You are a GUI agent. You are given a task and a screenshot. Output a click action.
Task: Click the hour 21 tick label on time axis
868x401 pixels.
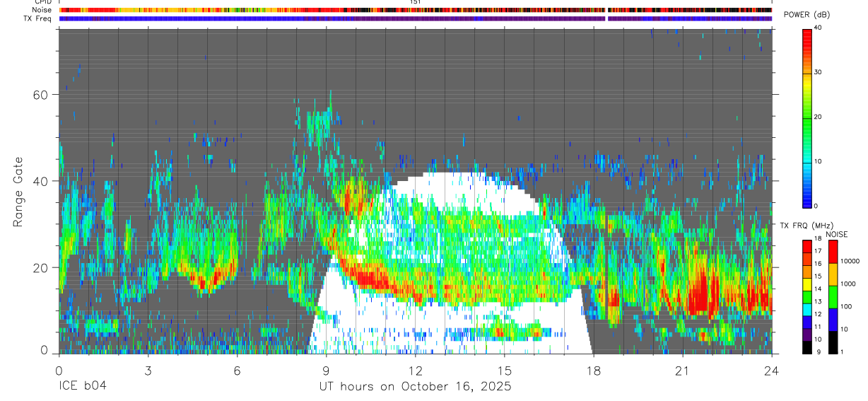tap(682, 370)
